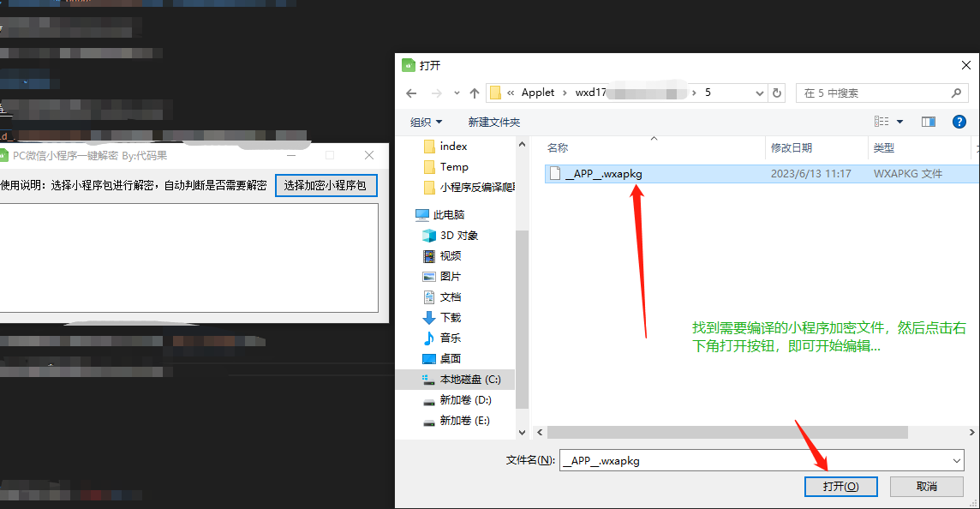Click the Back navigation arrow
Screen dimensions: 980x509
click(x=411, y=92)
